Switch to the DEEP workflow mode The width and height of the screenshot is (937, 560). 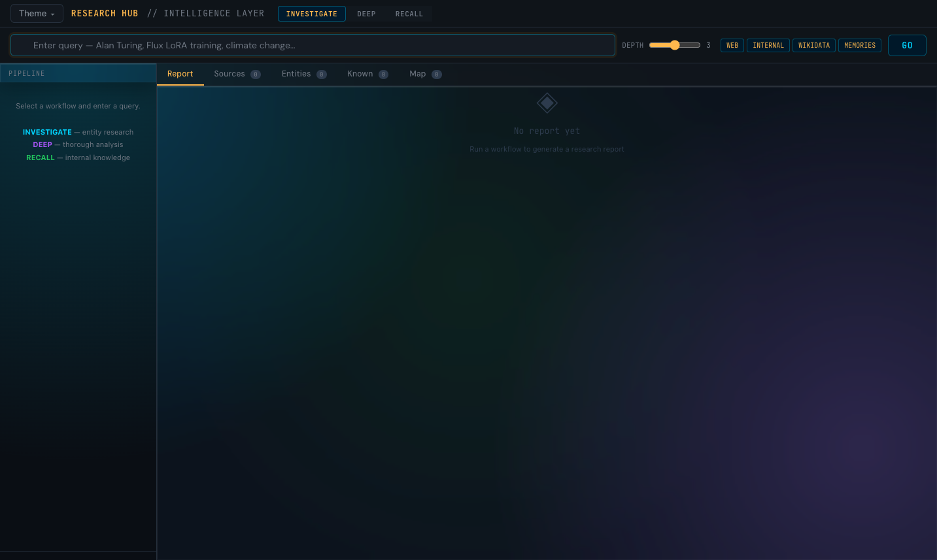[366, 14]
